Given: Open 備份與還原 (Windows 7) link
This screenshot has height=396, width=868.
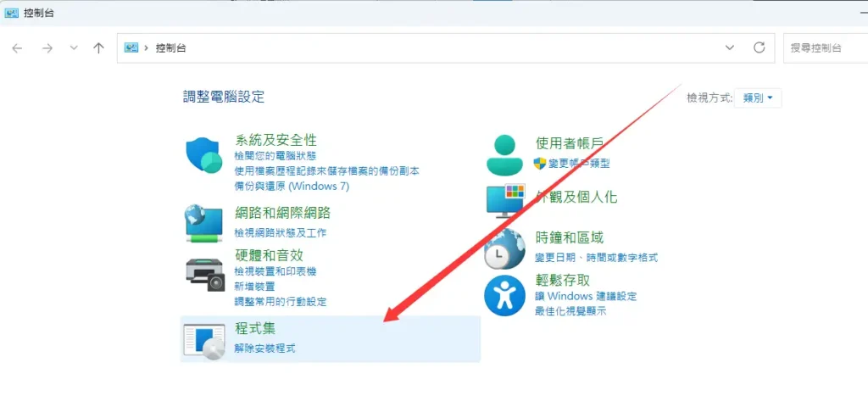Looking at the screenshot, I should click(292, 186).
